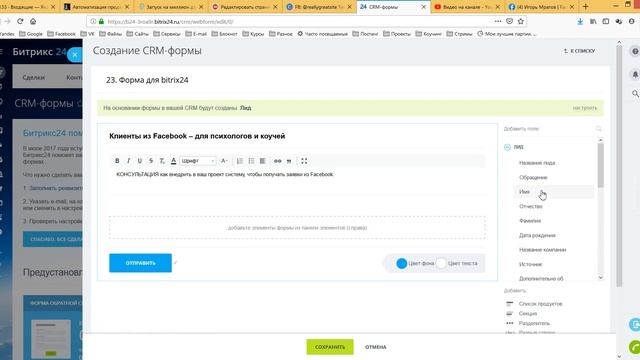Open the Шрифт font dropdown

198,161
